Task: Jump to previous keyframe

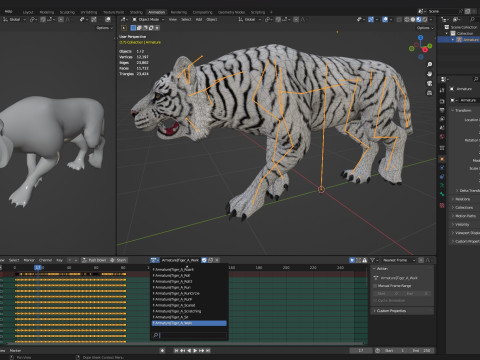Action: point(183,351)
